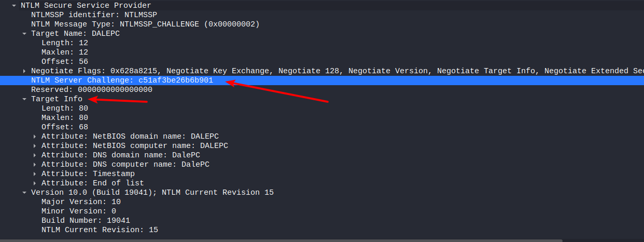Select Target Name Offset: 56 row
The height and width of the screenshot is (242, 644).
[x=64, y=62]
